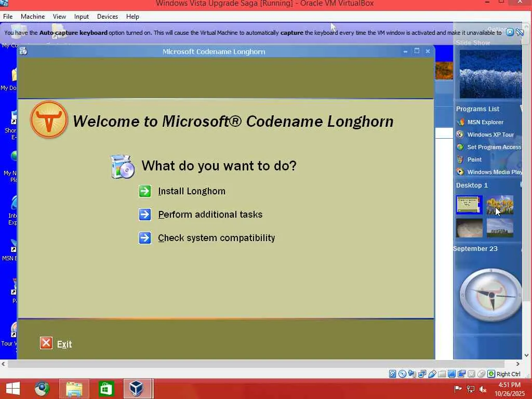Open Paint from Programs List

pyautogui.click(x=474, y=159)
